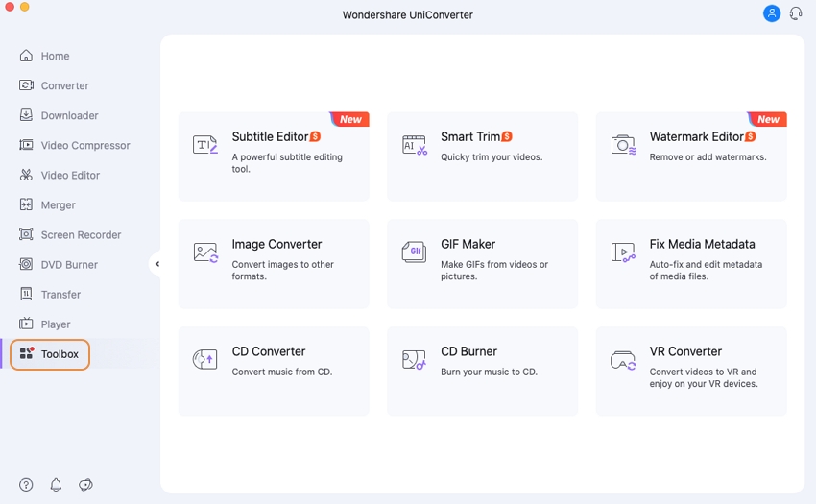The height and width of the screenshot is (504, 816).
Task: Click the user account profile icon
Action: (771, 13)
